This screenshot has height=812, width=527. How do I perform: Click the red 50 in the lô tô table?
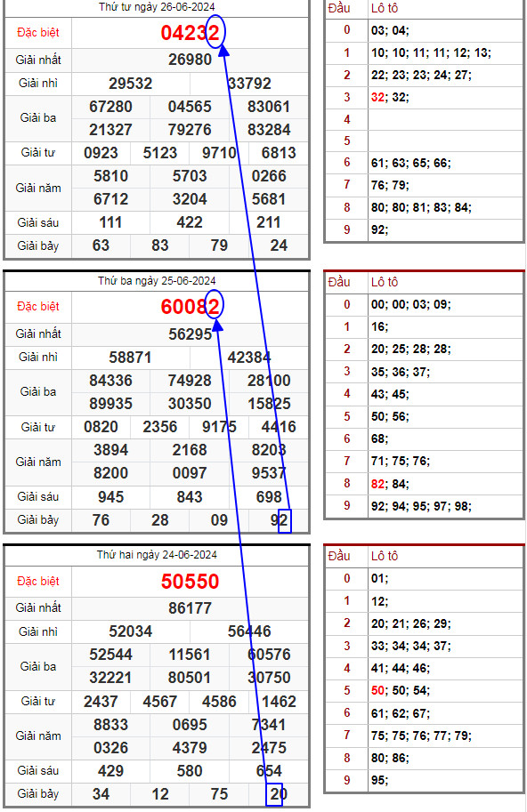pyautogui.click(x=377, y=690)
